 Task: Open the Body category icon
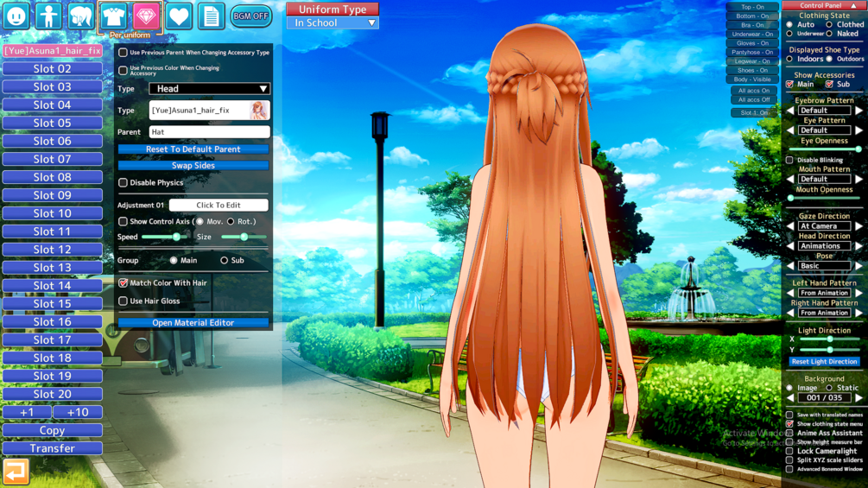(48, 16)
